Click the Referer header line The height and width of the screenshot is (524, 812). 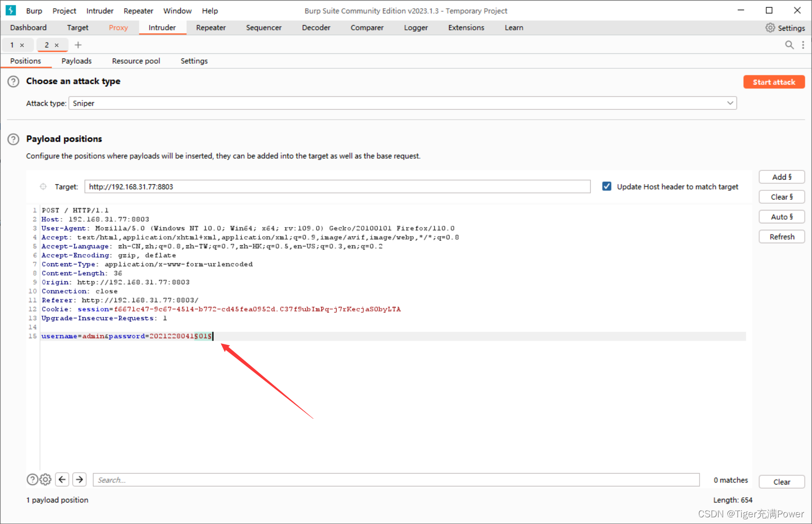point(120,300)
